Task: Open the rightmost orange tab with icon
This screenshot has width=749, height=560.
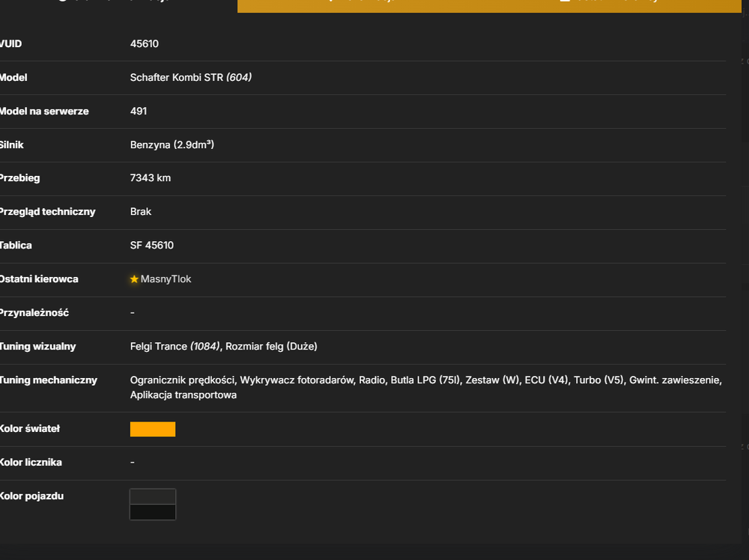Action: click(x=614, y=4)
